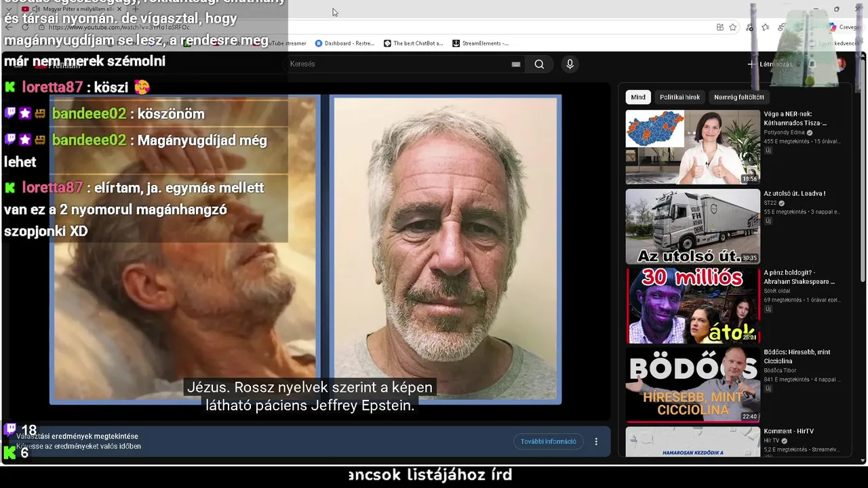The height and width of the screenshot is (488, 868).
Task: Open the Vége a NER-nek video thumbnail
Action: 692,147
